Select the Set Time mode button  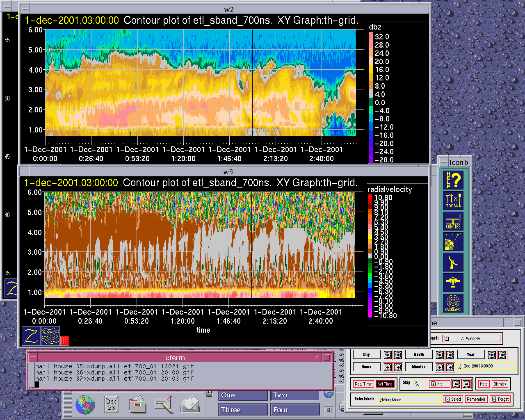(385, 384)
